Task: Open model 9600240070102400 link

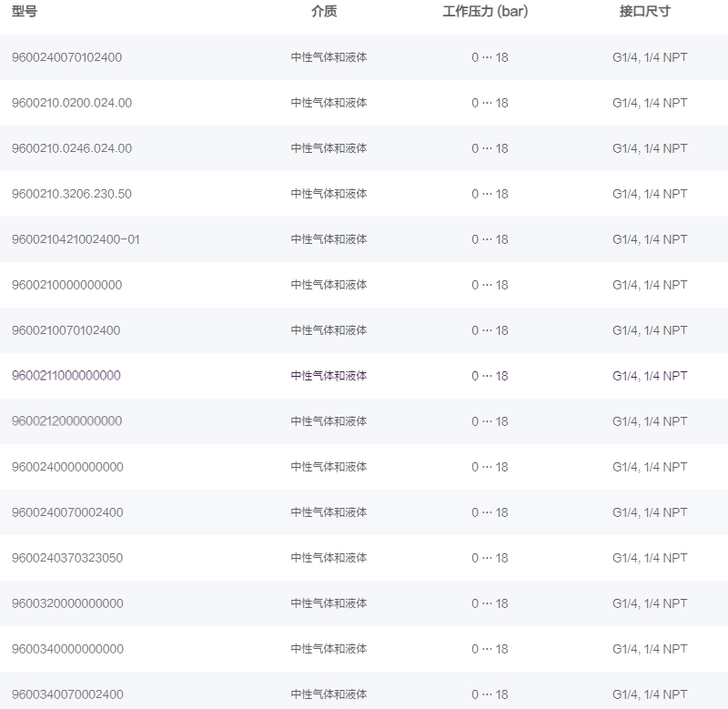Action: 66,57
